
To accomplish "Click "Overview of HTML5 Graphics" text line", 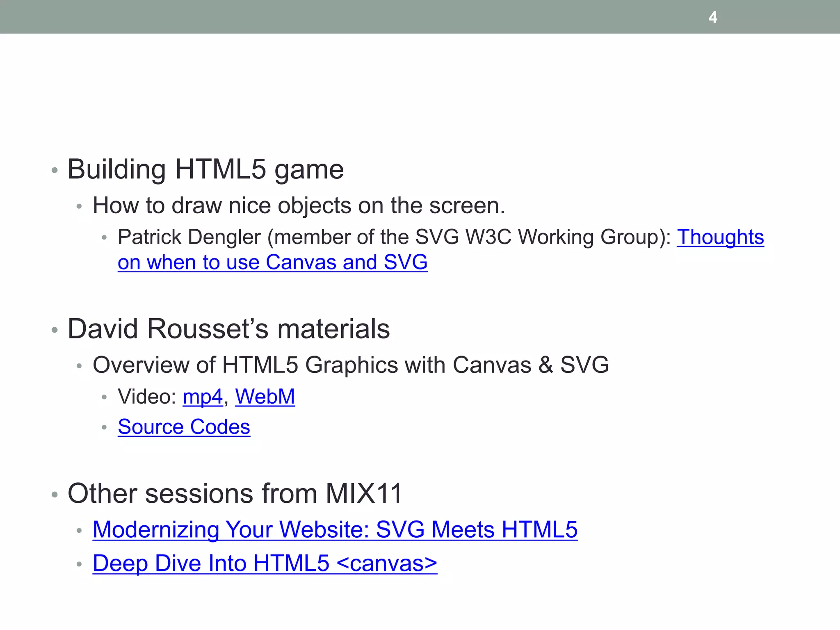I will point(350,365).
